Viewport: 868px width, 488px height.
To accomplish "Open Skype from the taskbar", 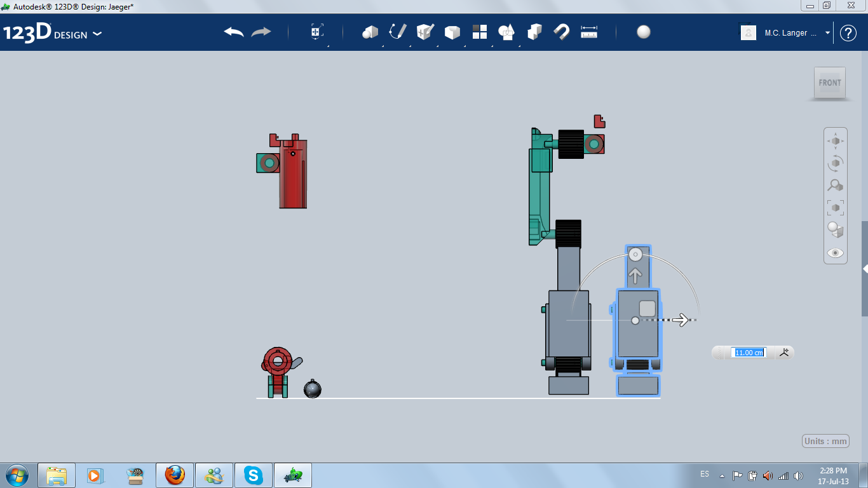I will tap(253, 475).
